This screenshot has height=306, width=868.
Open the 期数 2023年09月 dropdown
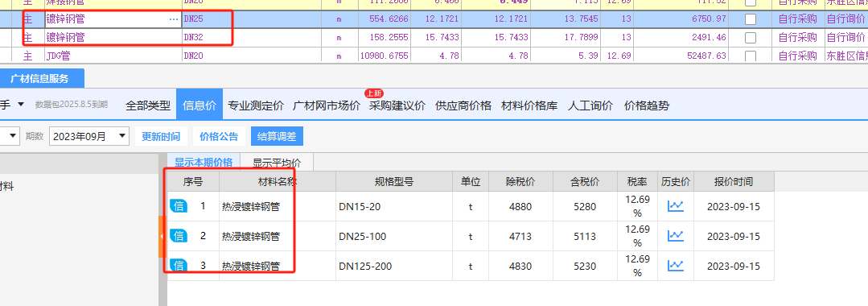point(89,136)
